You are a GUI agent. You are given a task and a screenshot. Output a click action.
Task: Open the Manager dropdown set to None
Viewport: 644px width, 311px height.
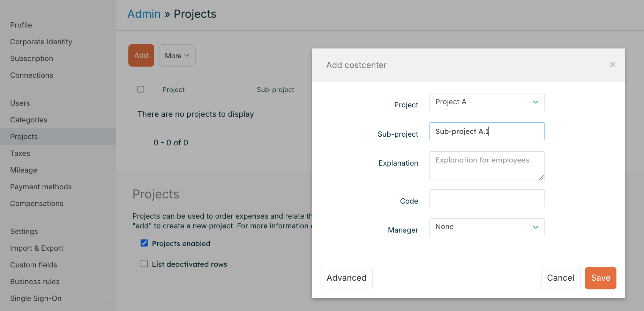(x=487, y=227)
